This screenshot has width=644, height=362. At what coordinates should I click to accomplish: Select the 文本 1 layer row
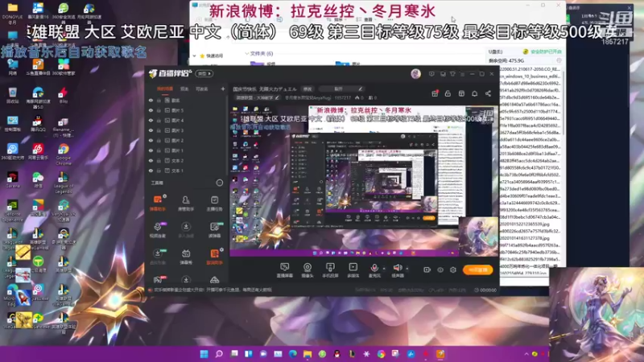pos(187,171)
